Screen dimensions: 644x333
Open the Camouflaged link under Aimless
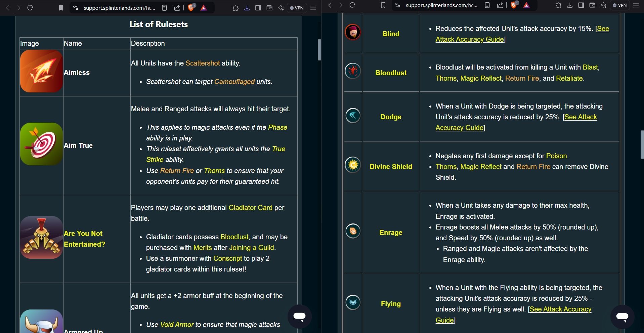click(234, 82)
